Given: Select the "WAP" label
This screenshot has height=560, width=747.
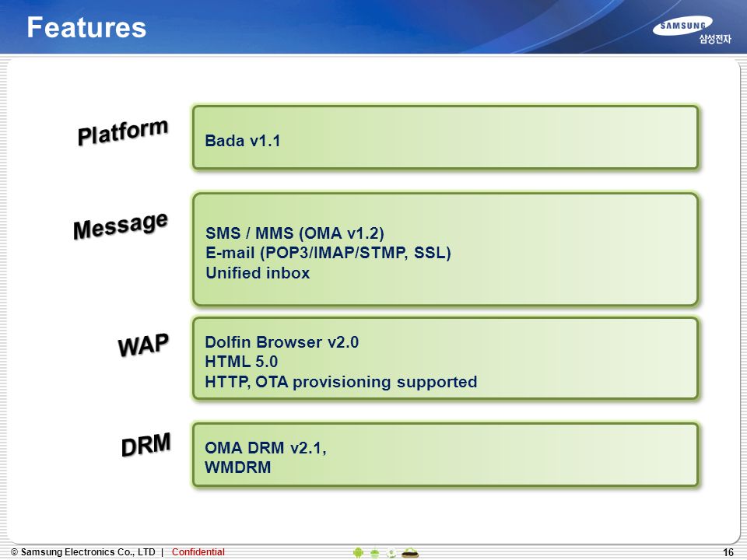Looking at the screenshot, I should pos(143,345).
